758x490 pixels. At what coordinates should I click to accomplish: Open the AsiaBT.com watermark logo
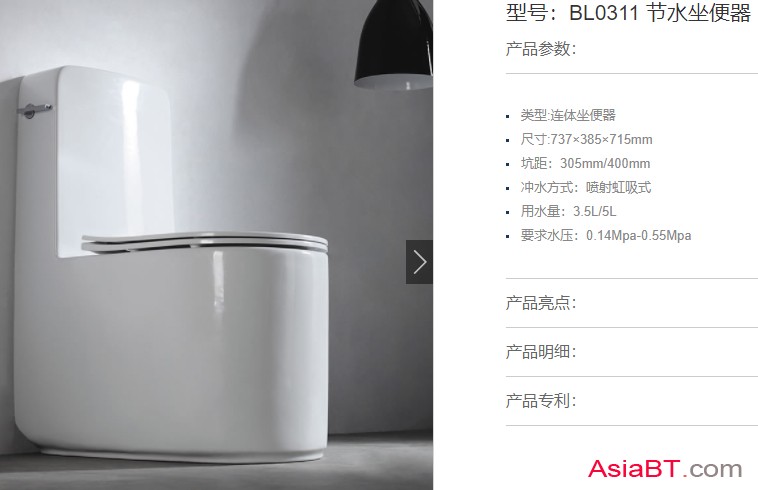pyautogui.click(x=665, y=469)
